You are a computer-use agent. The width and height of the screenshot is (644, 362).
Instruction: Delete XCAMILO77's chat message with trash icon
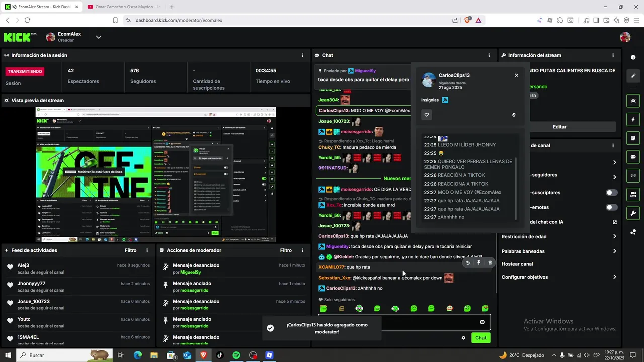pos(490,263)
